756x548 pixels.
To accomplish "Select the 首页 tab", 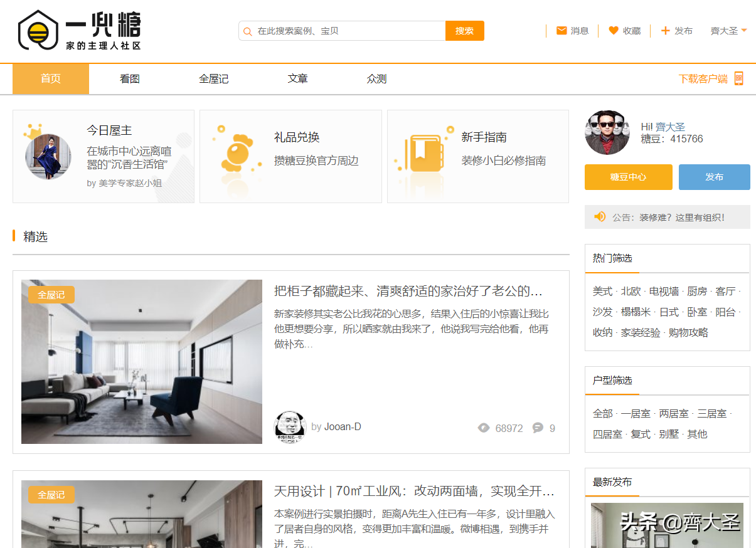I will [51, 79].
